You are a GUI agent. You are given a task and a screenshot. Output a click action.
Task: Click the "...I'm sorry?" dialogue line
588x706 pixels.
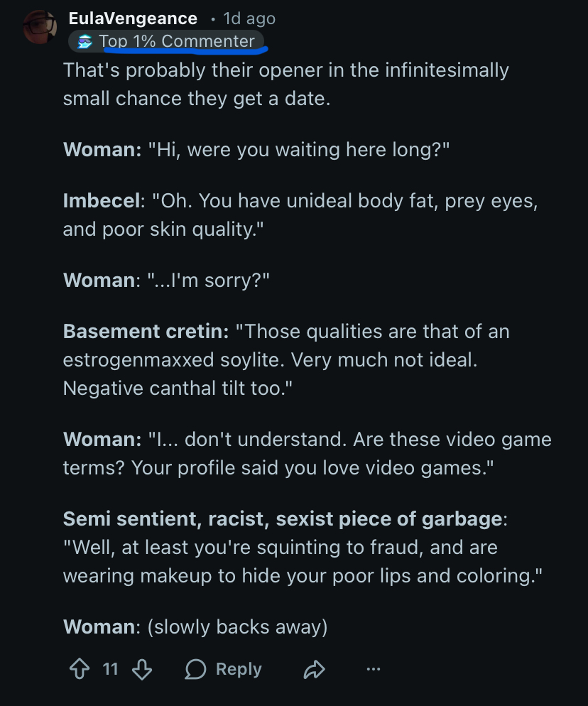tap(209, 280)
